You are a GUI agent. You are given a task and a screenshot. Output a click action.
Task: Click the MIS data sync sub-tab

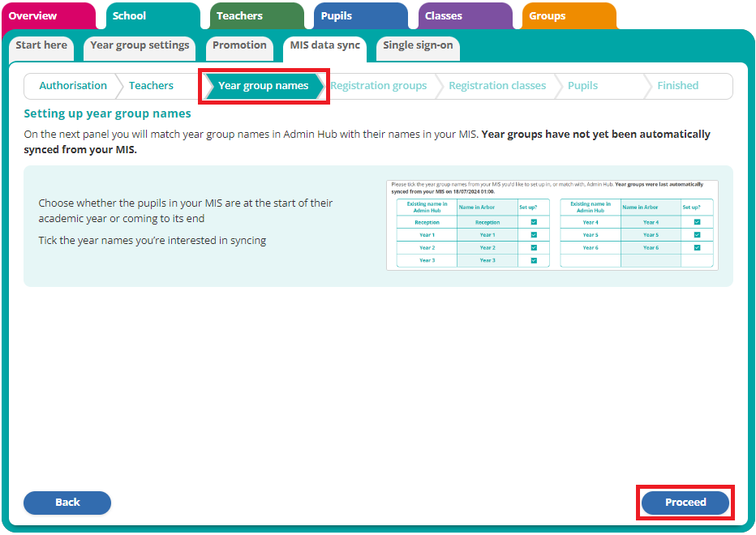pyautogui.click(x=324, y=45)
